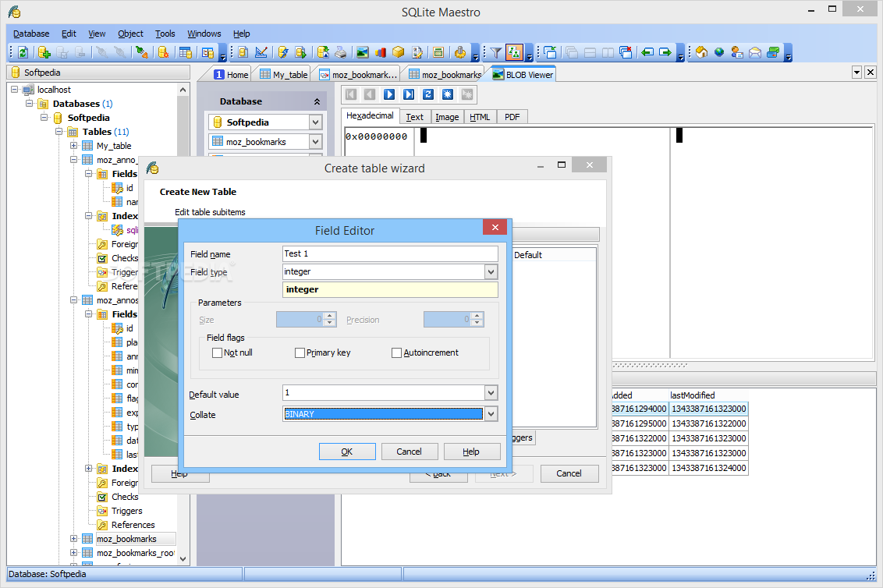Click the execute script play icon in toolbar
The width and height of the screenshot is (883, 588).
[301, 52]
